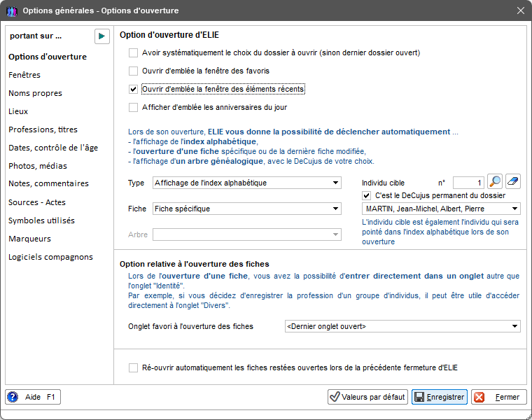Screen dimensions: 532x420
Task: Expand the Type dropdown showing index alphabétique
Action: 246,183
